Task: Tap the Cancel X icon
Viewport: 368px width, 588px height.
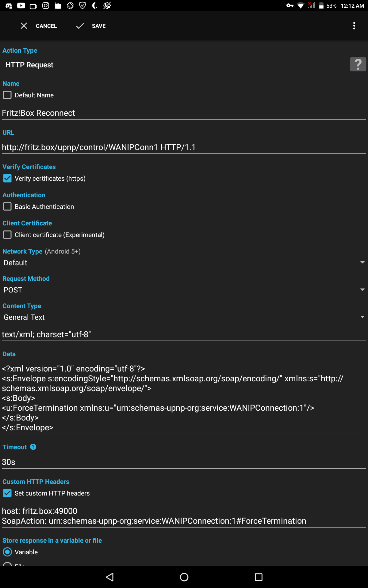Action: coord(24,26)
